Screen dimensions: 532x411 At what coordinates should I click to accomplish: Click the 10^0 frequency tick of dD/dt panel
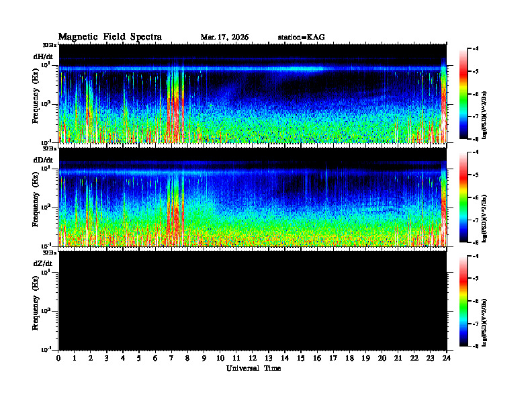46,207
